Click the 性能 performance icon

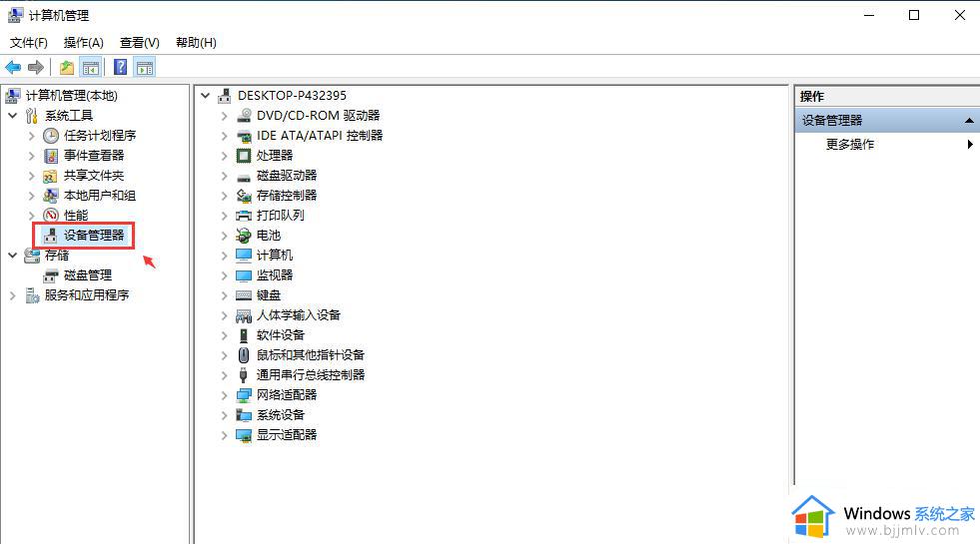coord(51,216)
